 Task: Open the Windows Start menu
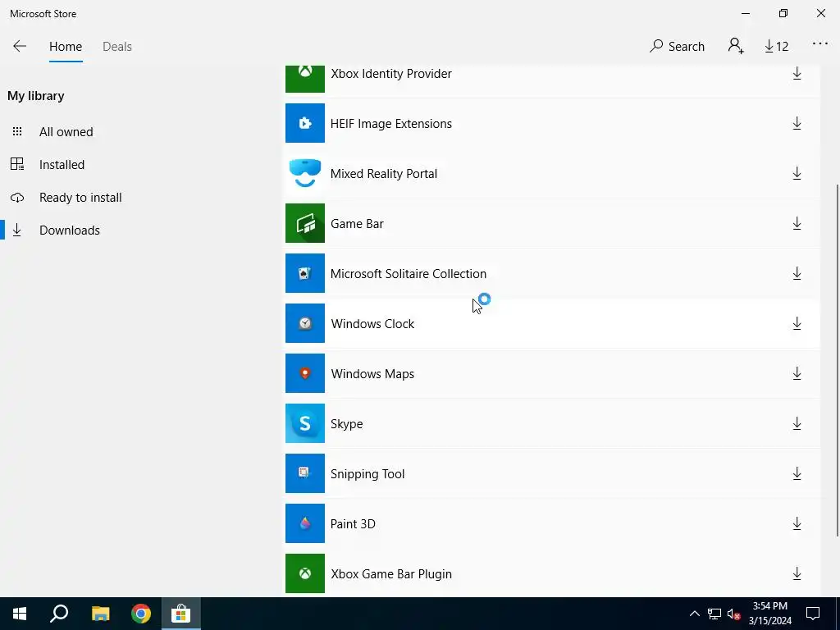[20, 614]
